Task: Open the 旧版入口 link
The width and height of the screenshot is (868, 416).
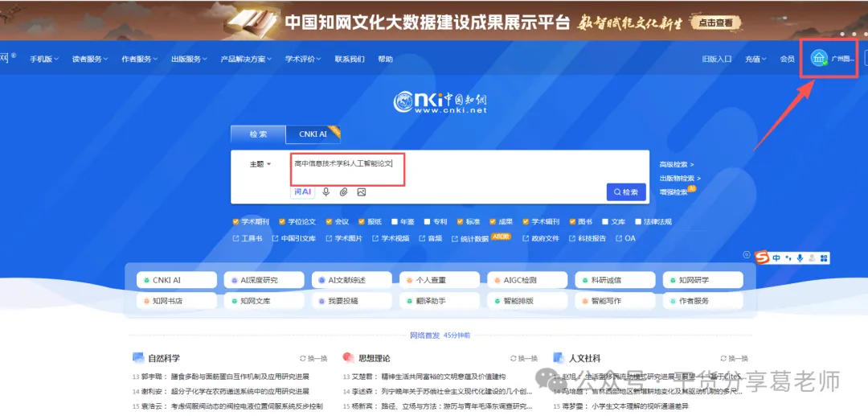Action: coord(717,59)
